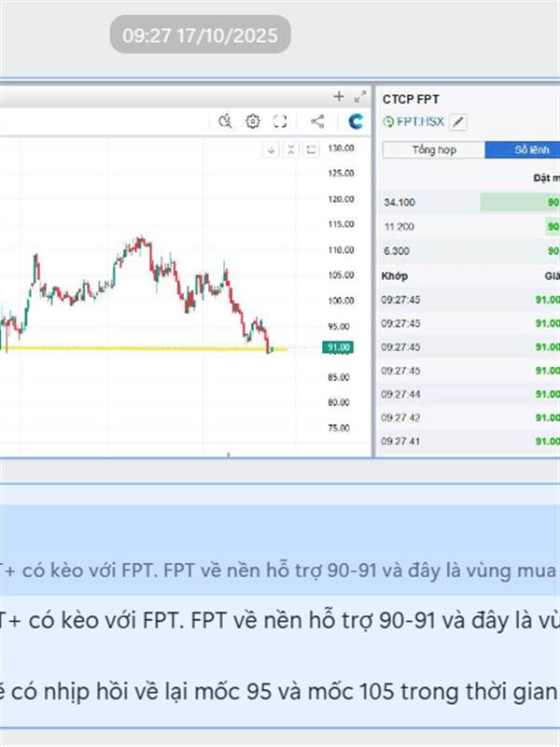Switch to the Sổ lệnh tab
The height and width of the screenshot is (747, 560).
click(523, 150)
